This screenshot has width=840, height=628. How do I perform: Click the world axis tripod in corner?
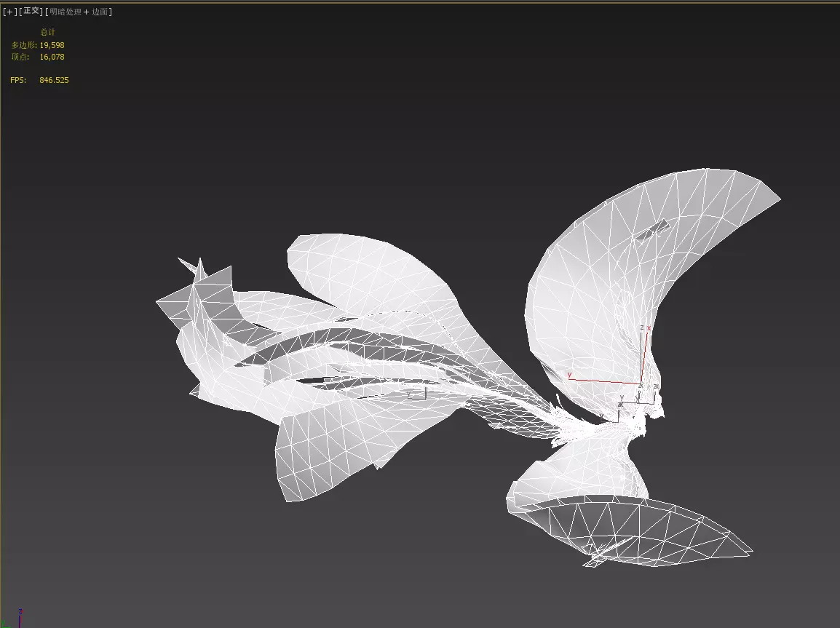click(x=12, y=619)
